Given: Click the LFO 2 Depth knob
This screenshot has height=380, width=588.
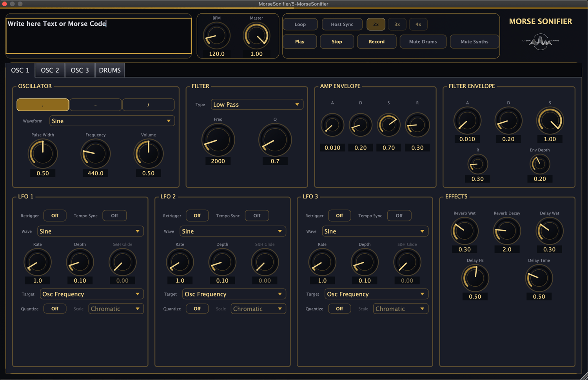Looking at the screenshot, I should (x=222, y=262).
